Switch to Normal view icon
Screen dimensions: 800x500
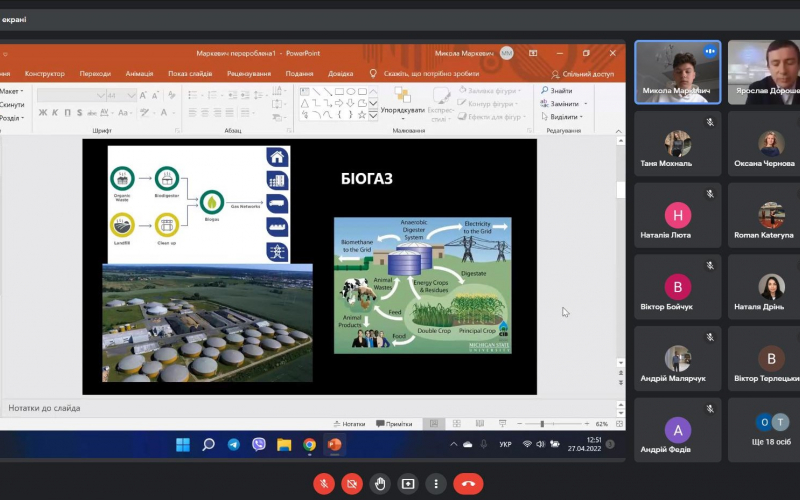(434, 424)
